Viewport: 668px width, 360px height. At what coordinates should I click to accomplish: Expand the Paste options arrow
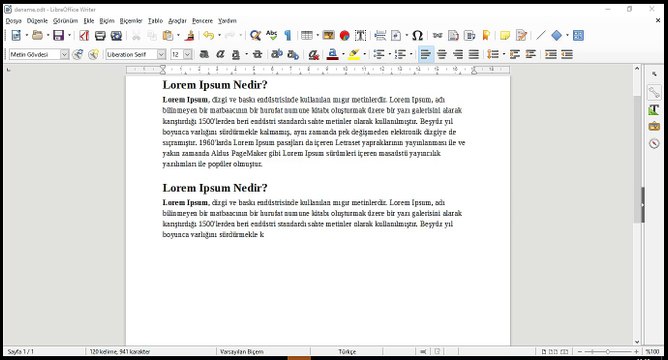[179, 35]
